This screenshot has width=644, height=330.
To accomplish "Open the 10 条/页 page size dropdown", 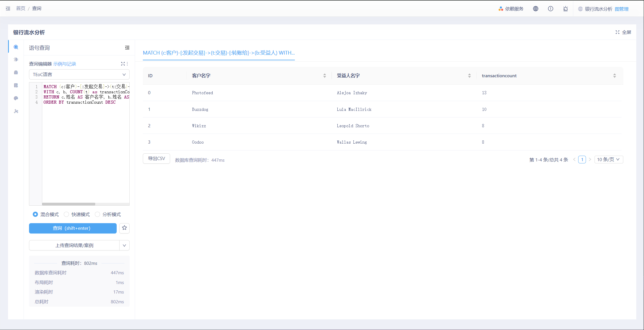I will 608,159.
